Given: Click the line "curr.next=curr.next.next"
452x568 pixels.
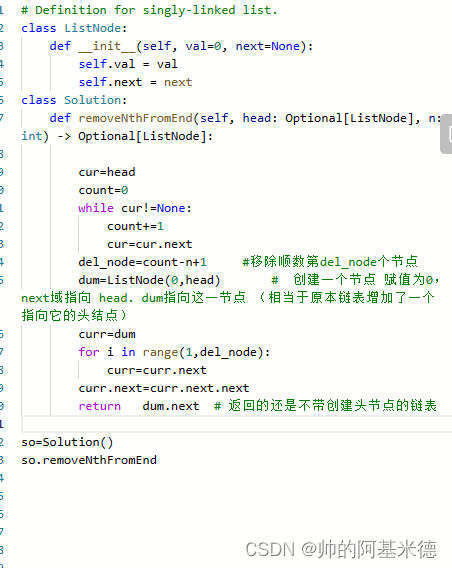Looking at the screenshot, I should pyautogui.click(x=164, y=388).
